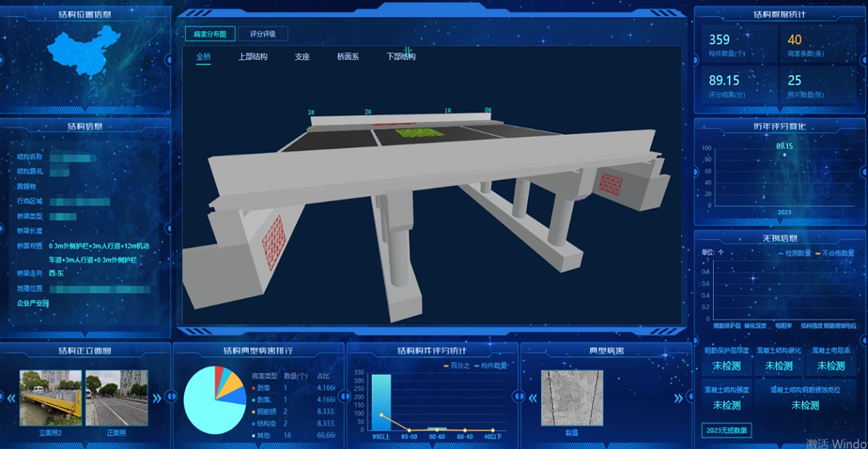The width and height of the screenshot is (868, 449).
Task: Click the yellow 钢筋锈 legend dot
Action: (x=254, y=411)
